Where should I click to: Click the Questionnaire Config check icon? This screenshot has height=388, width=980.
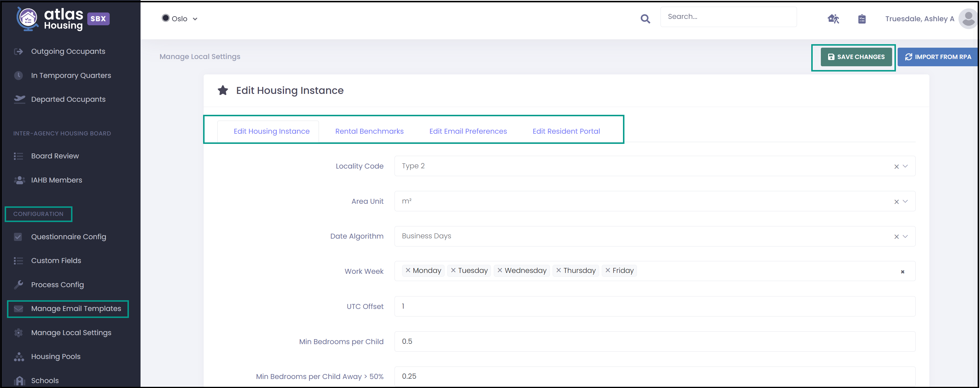pyautogui.click(x=18, y=237)
